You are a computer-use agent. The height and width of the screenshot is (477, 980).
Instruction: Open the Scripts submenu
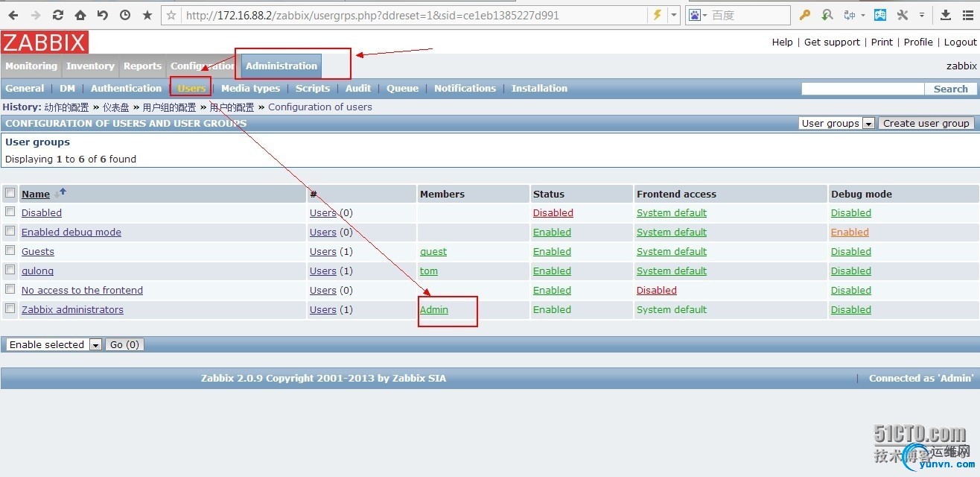[x=313, y=88]
